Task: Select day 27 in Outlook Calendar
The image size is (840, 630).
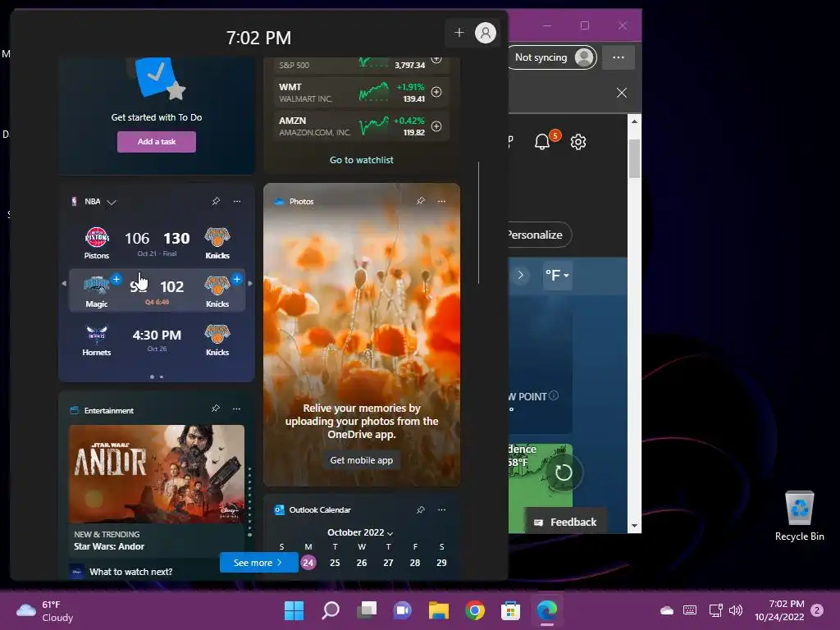Action: coord(388,563)
